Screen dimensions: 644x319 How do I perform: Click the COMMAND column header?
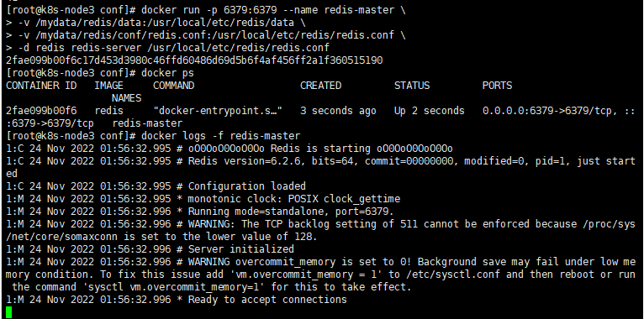coord(174,86)
